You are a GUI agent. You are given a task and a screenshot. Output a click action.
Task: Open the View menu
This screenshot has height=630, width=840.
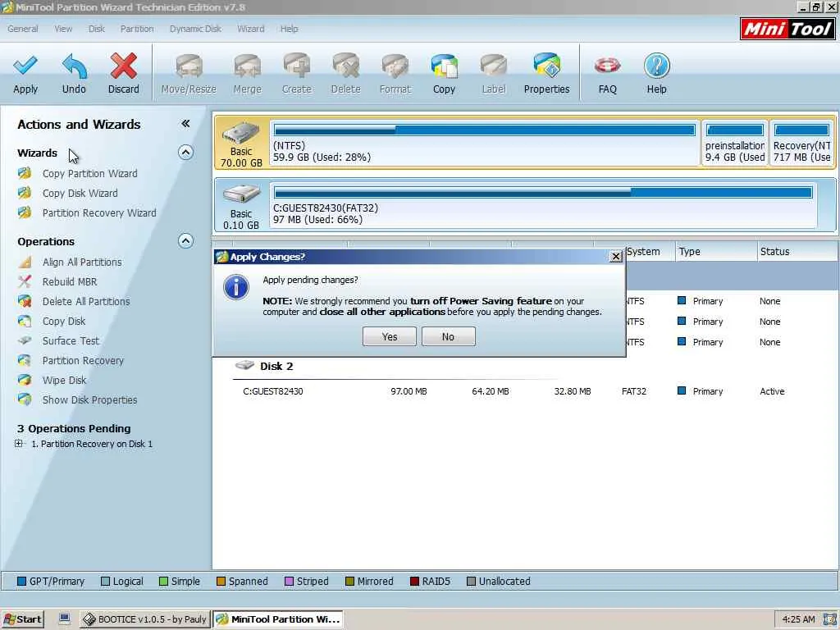tap(63, 29)
